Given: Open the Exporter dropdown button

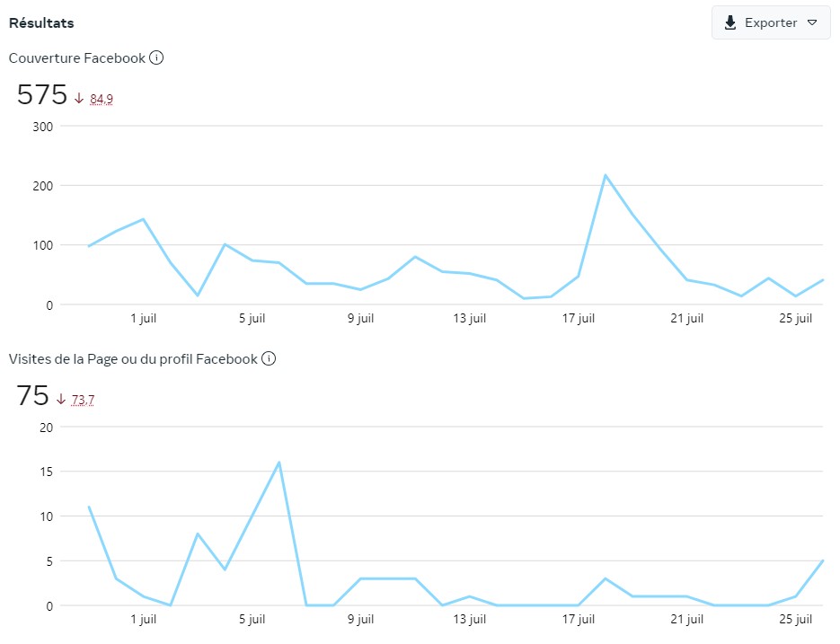Looking at the screenshot, I should pyautogui.click(x=770, y=23).
